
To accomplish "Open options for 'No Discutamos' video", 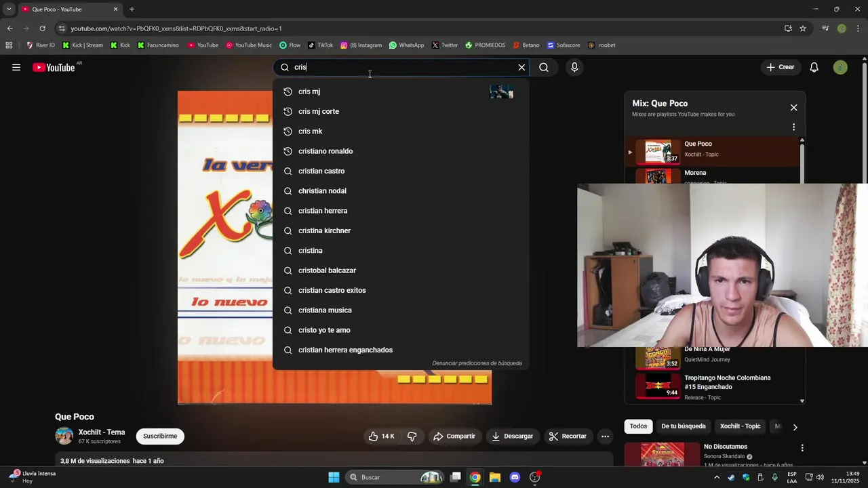I will point(802,448).
